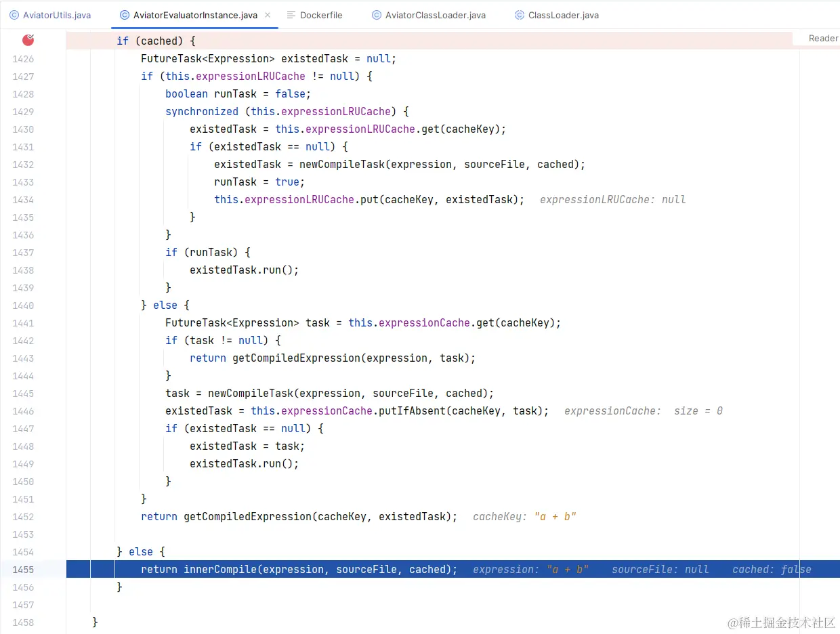The width and height of the screenshot is (840, 634).
Task: Remove the red breakpoint on the if (cached) line
Action: 28,41
